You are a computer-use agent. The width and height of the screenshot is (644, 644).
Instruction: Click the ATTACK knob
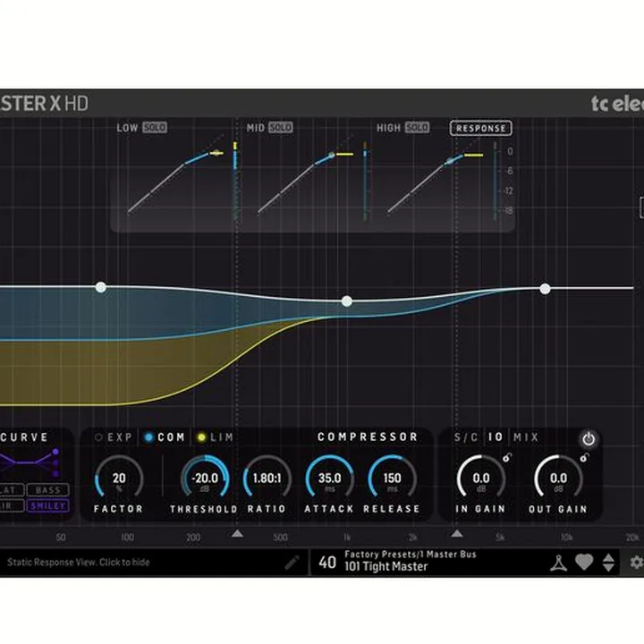pyautogui.click(x=329, y=478)
